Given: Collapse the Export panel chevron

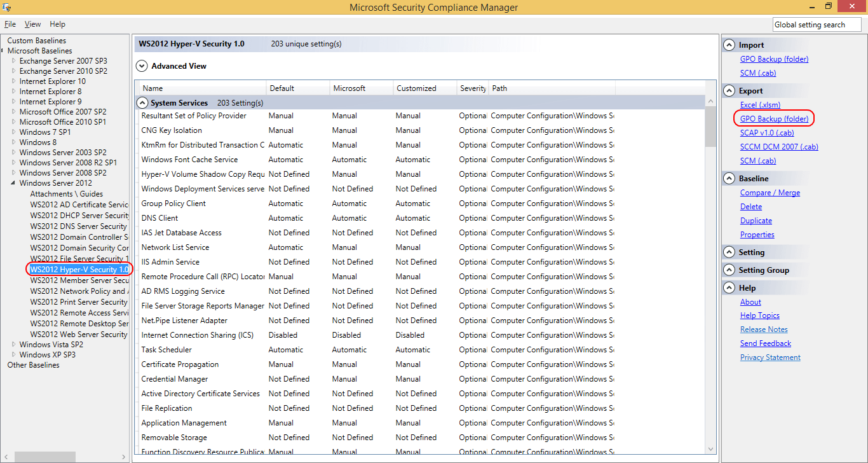Looking at the screenshot, I should coord(729,91).
